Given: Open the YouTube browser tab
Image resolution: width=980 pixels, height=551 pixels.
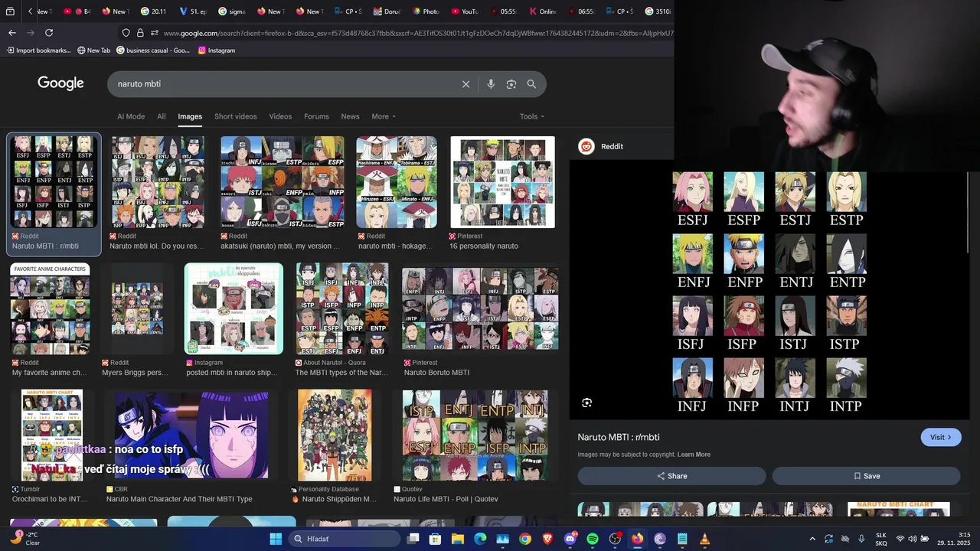Looking at the screenshot, I should 465,11.
